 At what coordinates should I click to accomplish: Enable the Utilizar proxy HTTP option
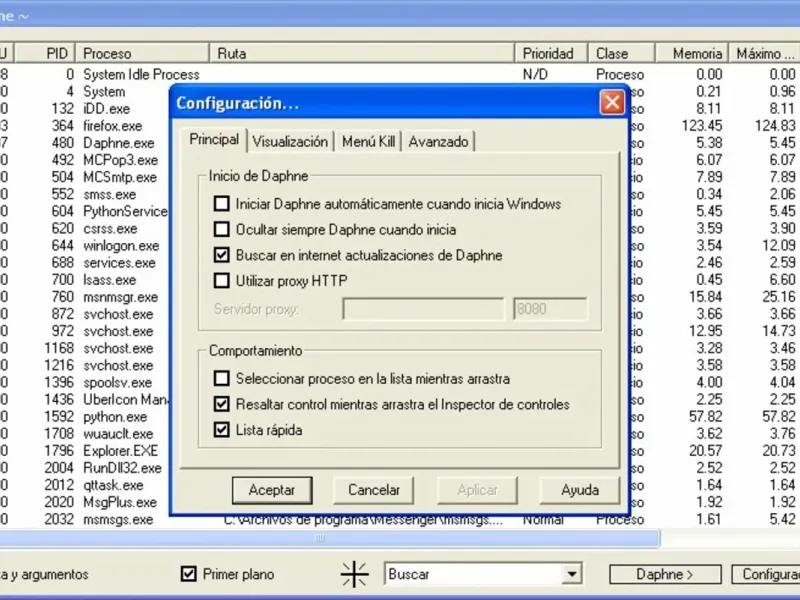point(221,280)
